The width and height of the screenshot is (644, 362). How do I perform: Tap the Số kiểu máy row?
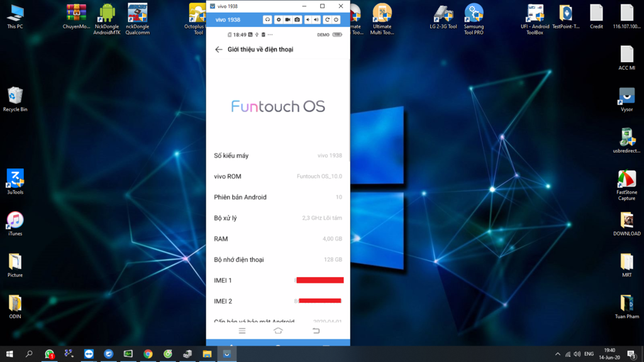(x=278, y=156)
